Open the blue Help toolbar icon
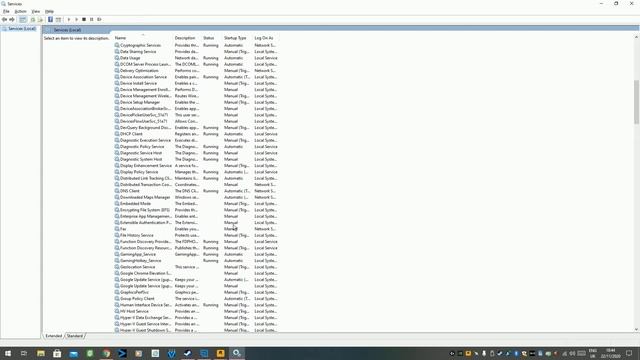This screenshot has height=360, width=640. point(50,20)
